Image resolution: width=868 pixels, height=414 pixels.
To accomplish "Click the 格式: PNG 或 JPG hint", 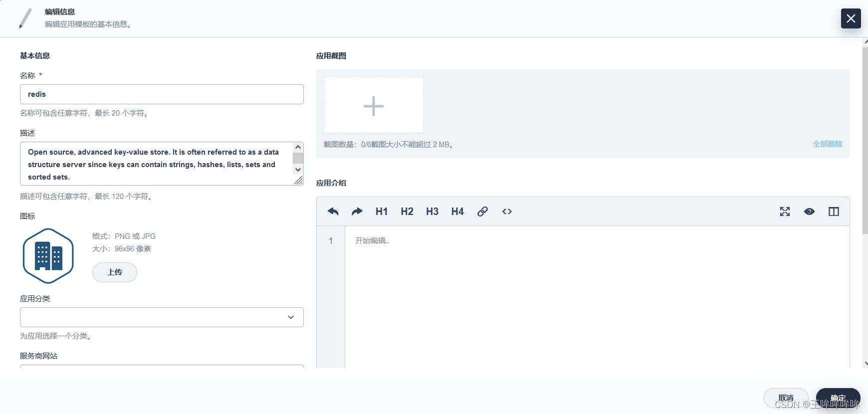I will (124, 236).
